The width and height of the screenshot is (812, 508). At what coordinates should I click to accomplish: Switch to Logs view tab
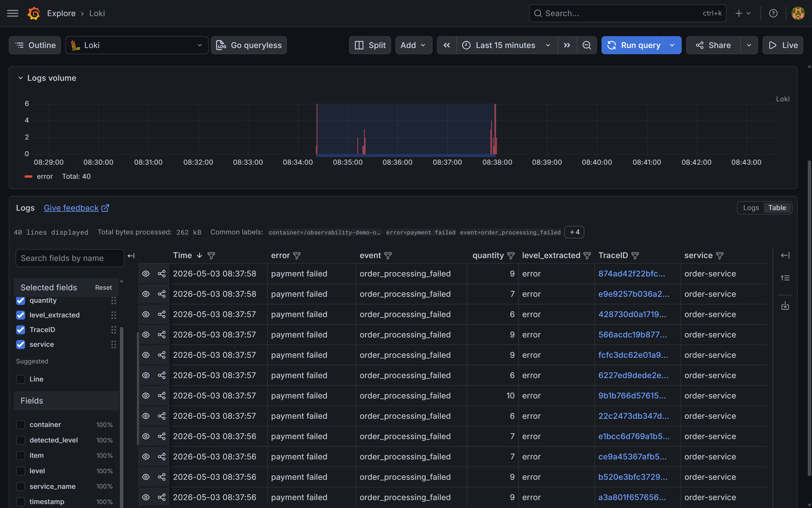[x=750, y=208]
